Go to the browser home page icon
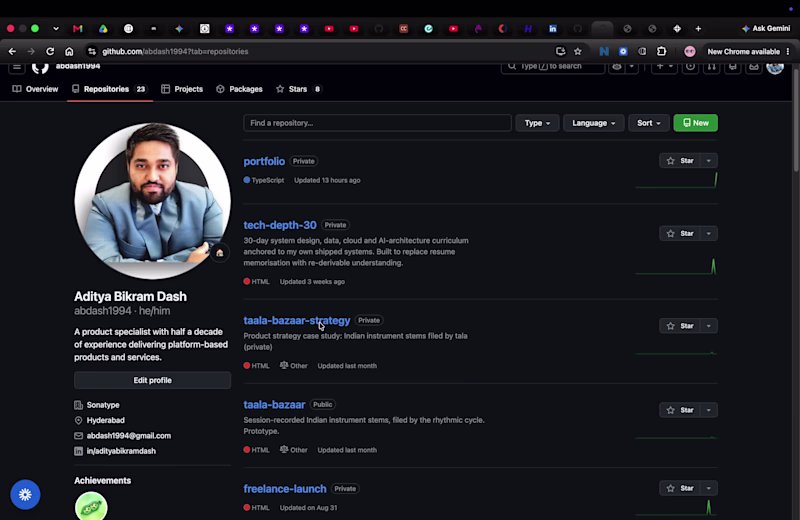This screenshot has height=520, width=800. point(69,52)
